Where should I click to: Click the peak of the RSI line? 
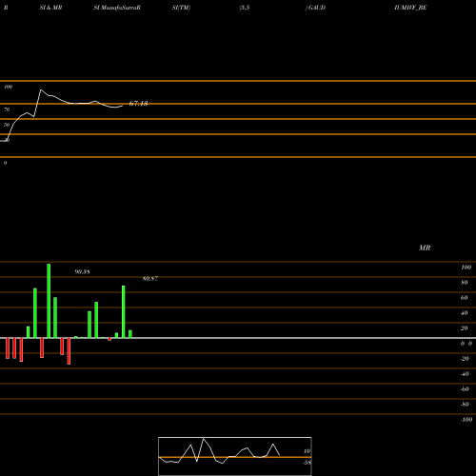point(41,90)
